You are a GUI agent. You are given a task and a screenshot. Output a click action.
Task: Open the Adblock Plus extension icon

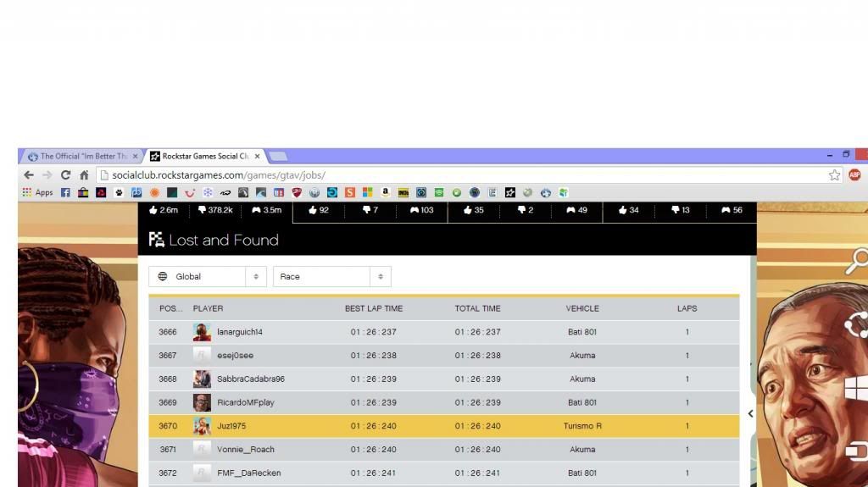point(854,175)
